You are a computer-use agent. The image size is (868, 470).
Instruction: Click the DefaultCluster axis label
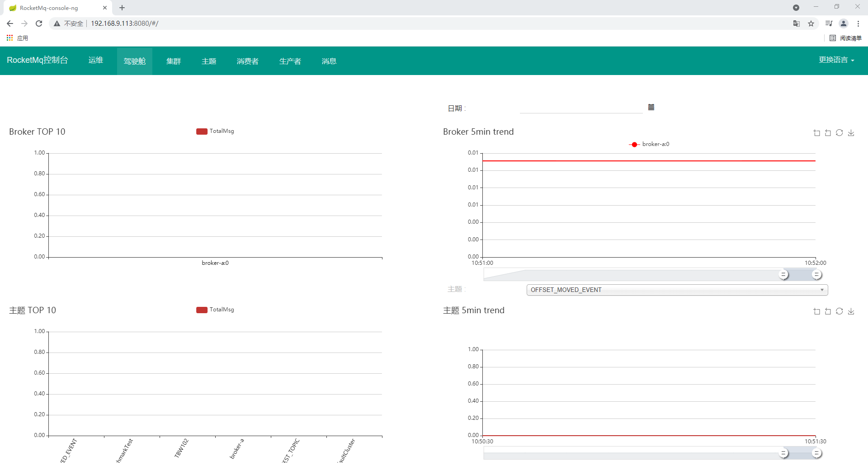(x=347, y=451)
